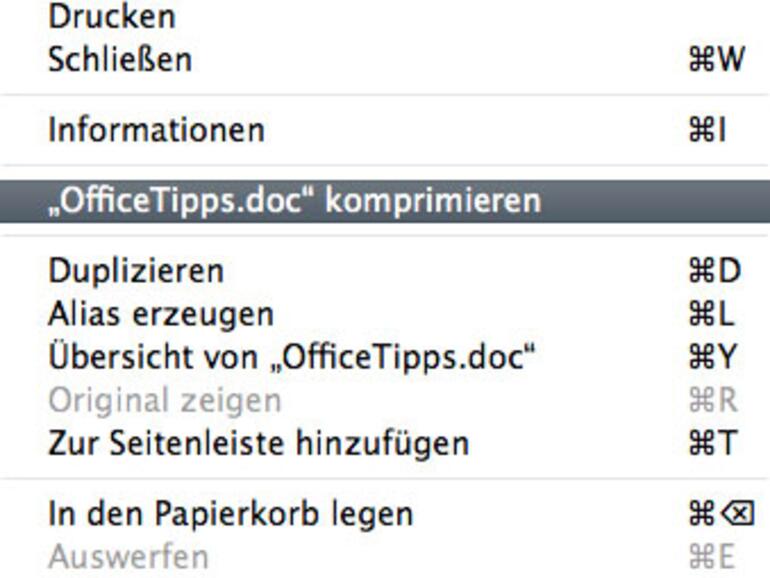Click the ⌘L shortcut beside Alias erzeugen
This screenshot has height=578, width=770.
click(x=710, y=314)
